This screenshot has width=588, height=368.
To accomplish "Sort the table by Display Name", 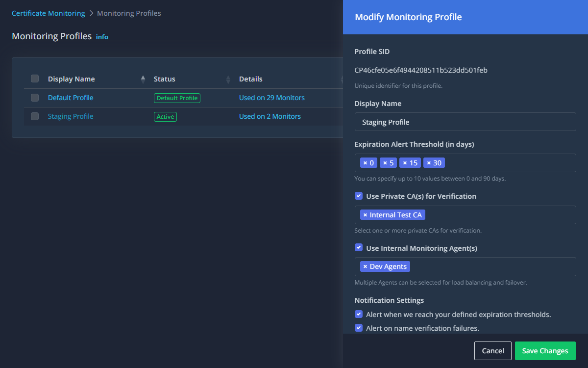I will [143, 79].
